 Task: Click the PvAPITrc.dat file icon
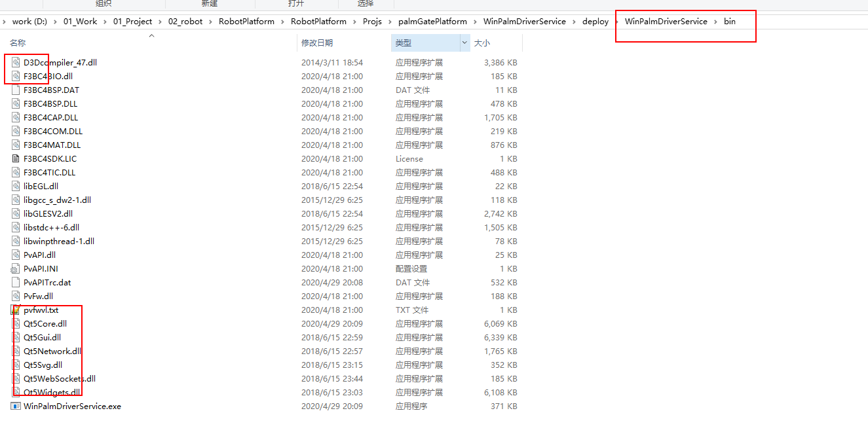[x=16, y=282]
